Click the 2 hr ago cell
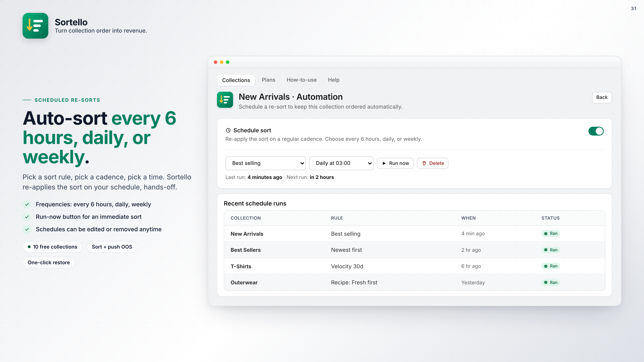644x362 pixels. tap(471, 250)
